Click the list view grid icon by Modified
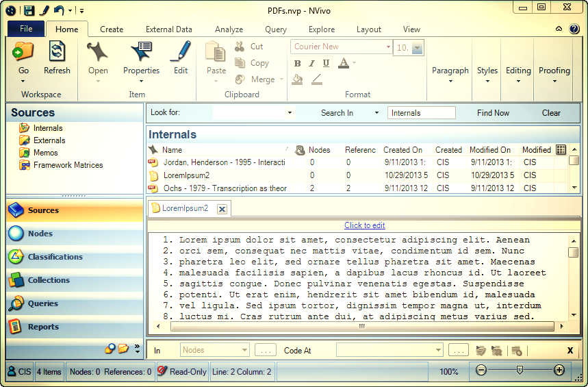This screenshot has width=588, height=387. 561,149
